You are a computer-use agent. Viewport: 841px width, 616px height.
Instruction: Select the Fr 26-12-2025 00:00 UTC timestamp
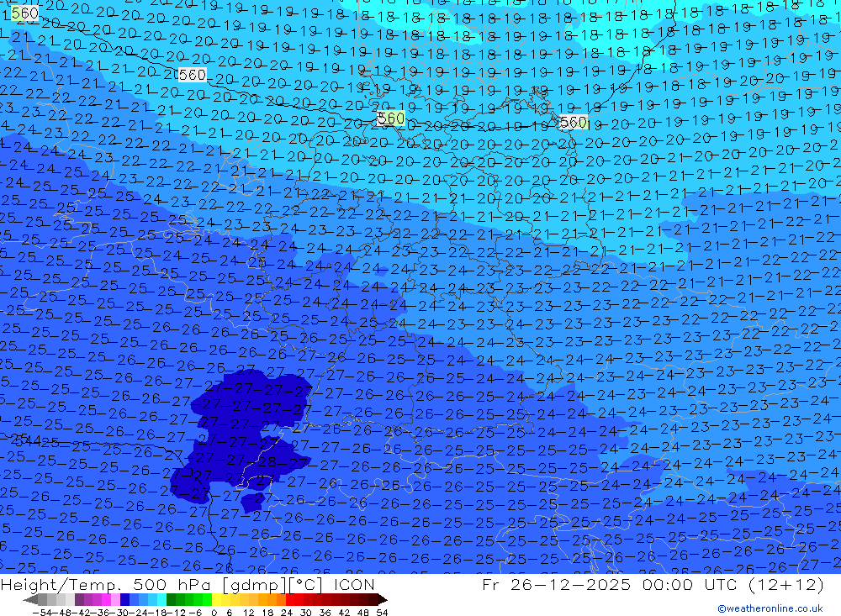653,584
